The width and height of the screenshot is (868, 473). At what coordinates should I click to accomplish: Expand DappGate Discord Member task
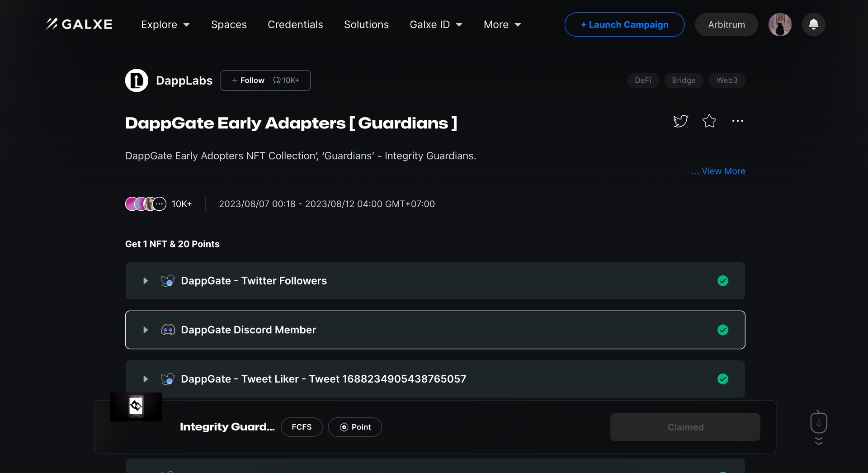[435, 330]
